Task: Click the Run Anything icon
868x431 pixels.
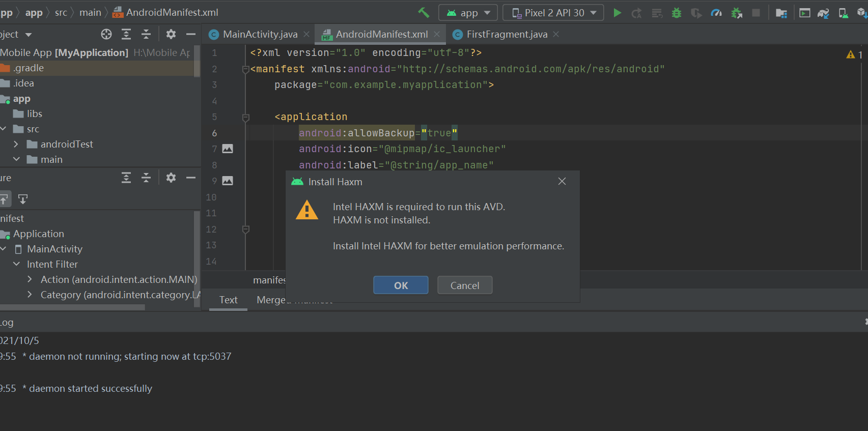Action: 805,13
